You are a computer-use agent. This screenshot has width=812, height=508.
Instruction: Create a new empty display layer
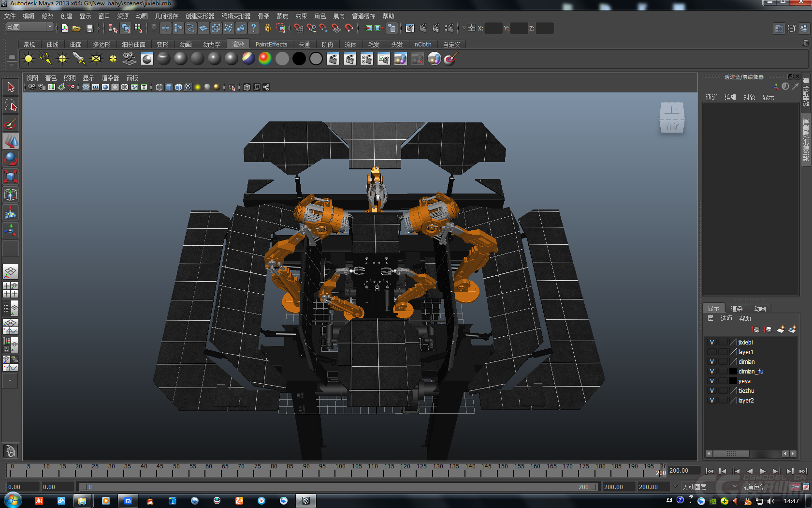coord(781,329)
